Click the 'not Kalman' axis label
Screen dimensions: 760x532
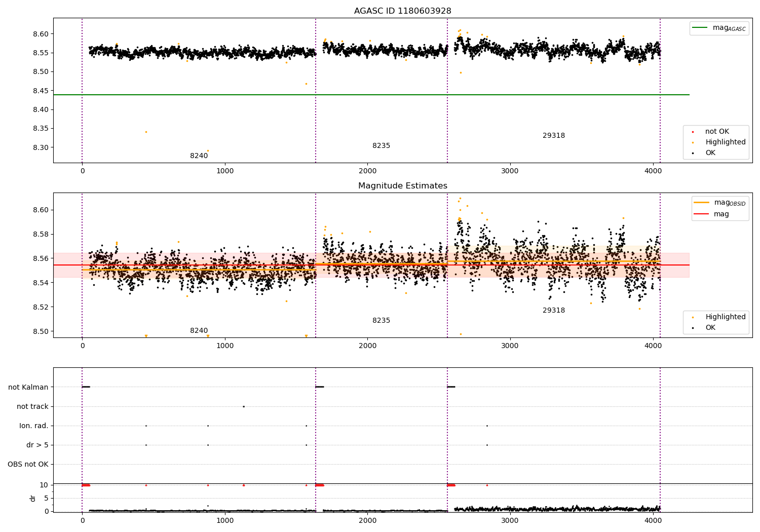point(28,387)
